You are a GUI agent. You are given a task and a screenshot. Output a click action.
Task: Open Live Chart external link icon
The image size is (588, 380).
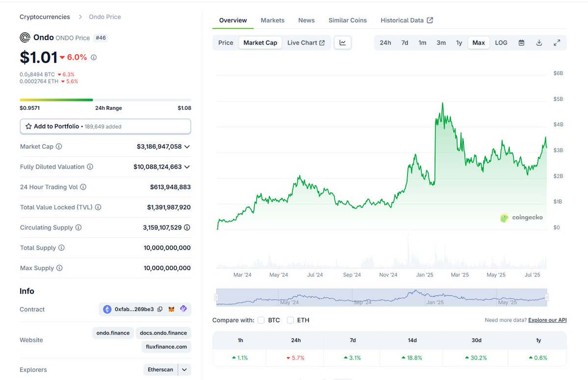tap(322, 43)
